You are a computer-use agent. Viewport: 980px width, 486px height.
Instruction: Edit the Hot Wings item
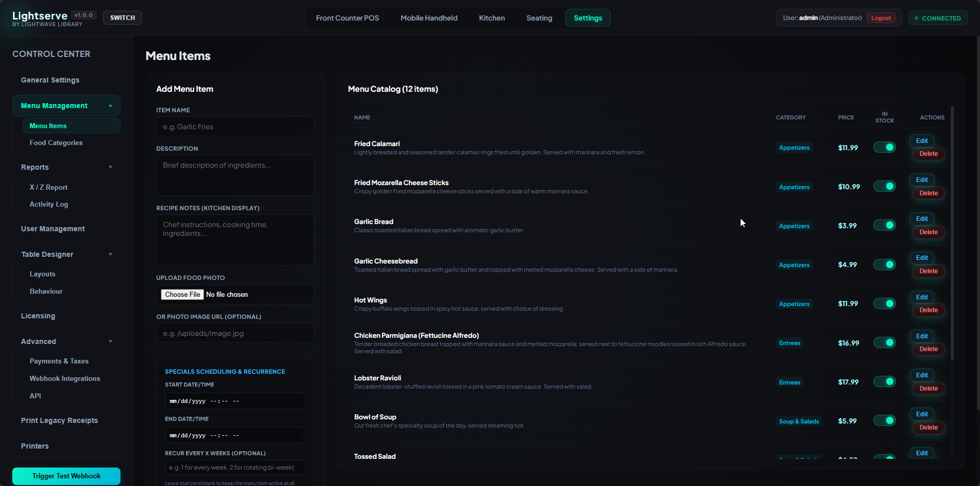pos(922,297)
